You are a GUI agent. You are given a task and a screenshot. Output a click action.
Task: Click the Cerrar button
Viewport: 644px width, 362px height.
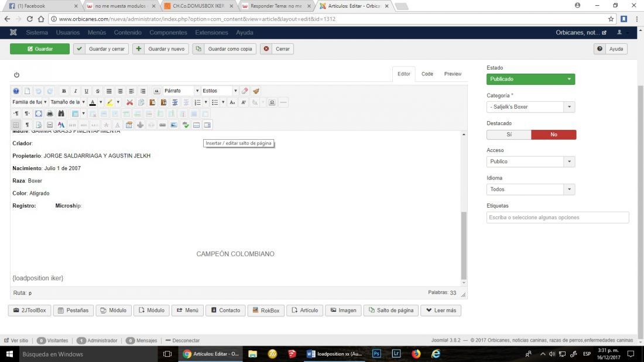[x=277, y=49]
